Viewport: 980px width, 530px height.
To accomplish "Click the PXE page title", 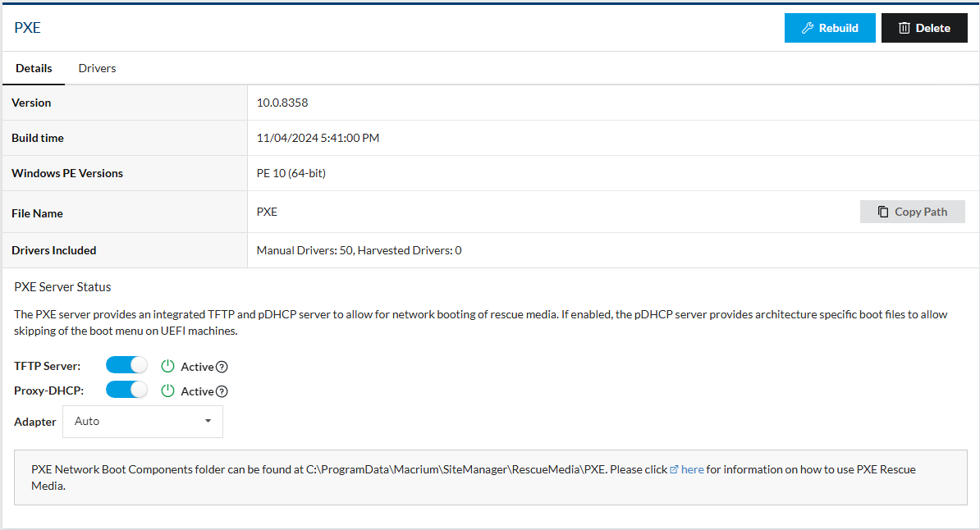I will tap(28, 28).
